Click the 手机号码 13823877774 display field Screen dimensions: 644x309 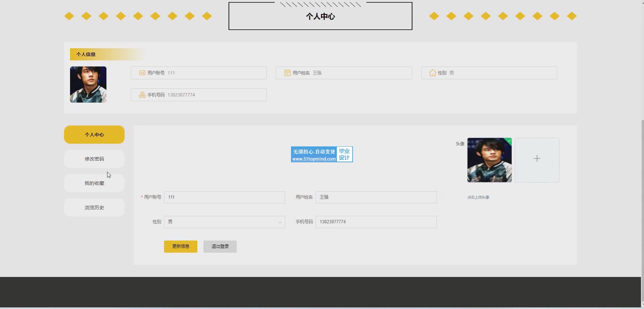click(199, 95)
